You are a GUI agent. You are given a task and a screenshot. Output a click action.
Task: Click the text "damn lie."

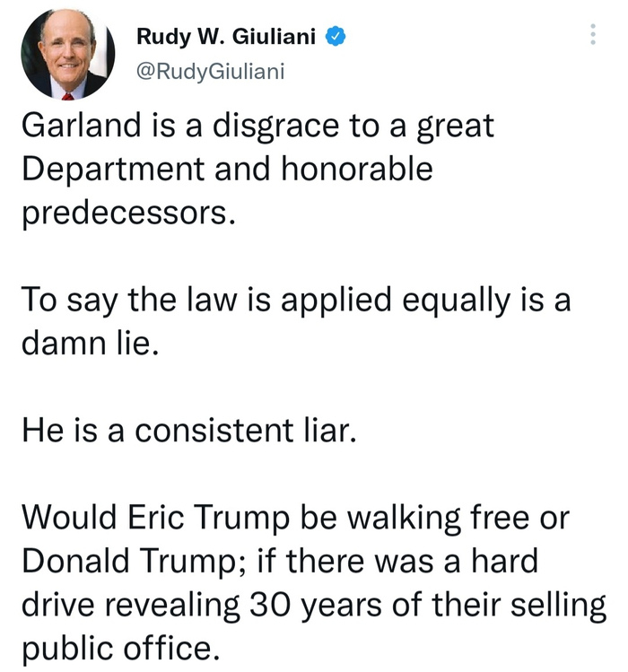pos(89,343)
